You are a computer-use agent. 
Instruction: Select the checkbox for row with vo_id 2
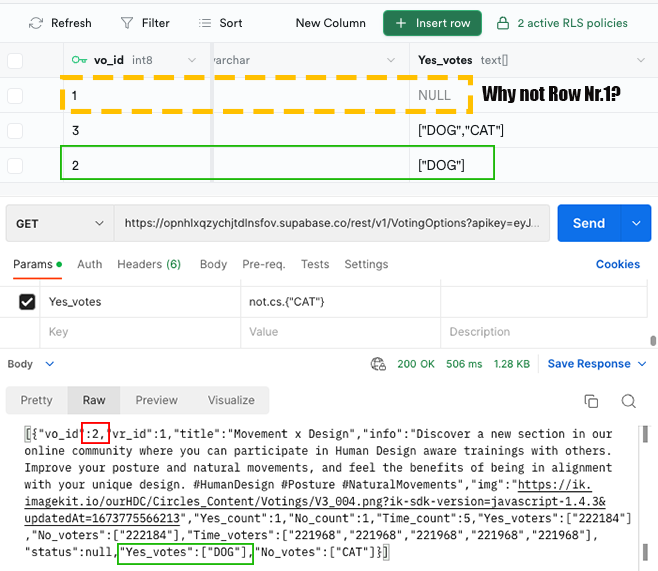(x=15, y=166)
